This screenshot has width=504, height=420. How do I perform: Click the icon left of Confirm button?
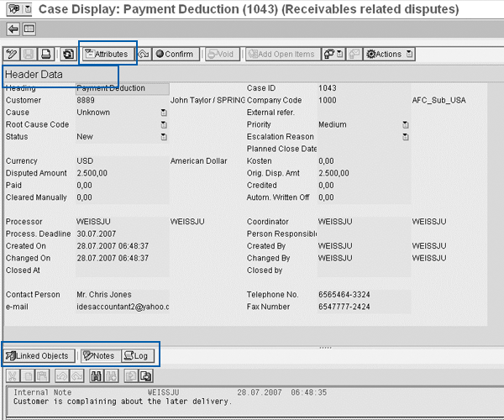[143, 54]
